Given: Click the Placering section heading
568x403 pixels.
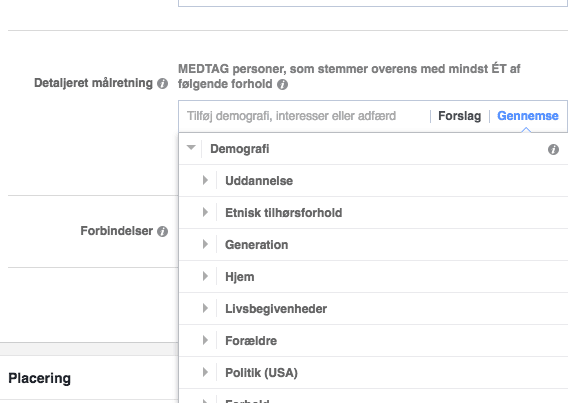Looking at the screenshot, I should pos(39,378).
